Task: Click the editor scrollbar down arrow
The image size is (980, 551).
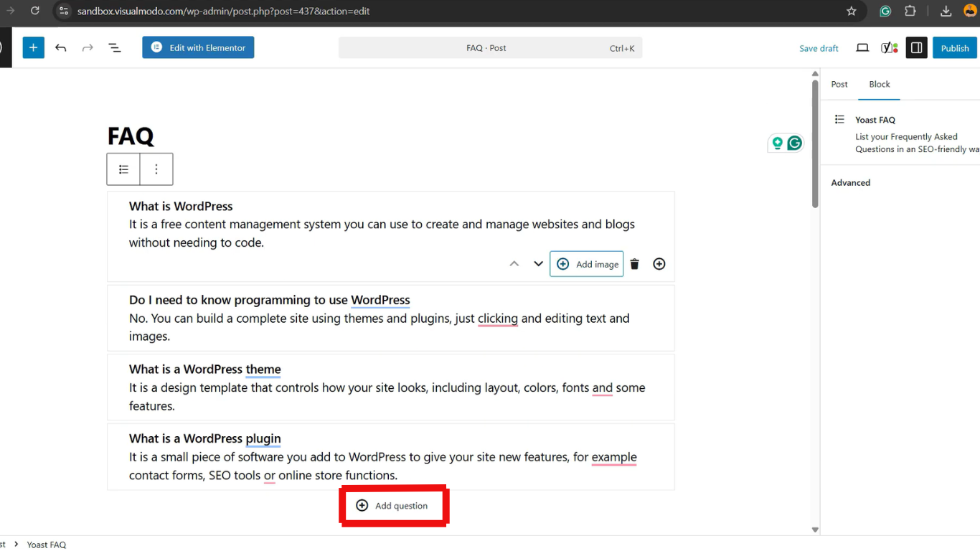Action: [815, 529]
